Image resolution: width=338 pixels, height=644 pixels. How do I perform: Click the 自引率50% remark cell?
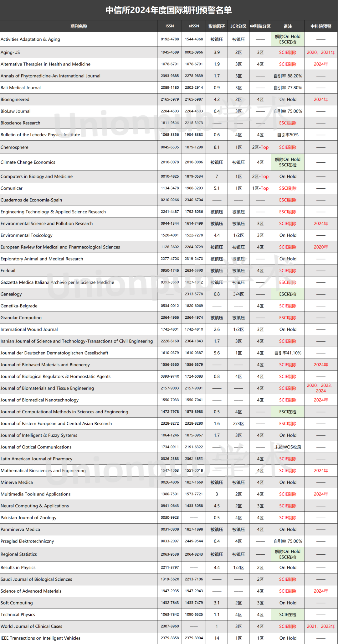288,135
